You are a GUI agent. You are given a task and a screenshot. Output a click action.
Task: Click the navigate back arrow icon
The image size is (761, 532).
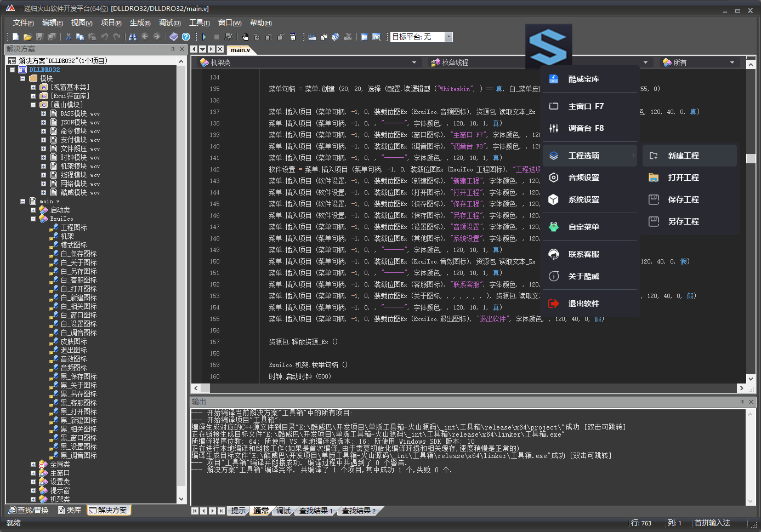[145, 37]
